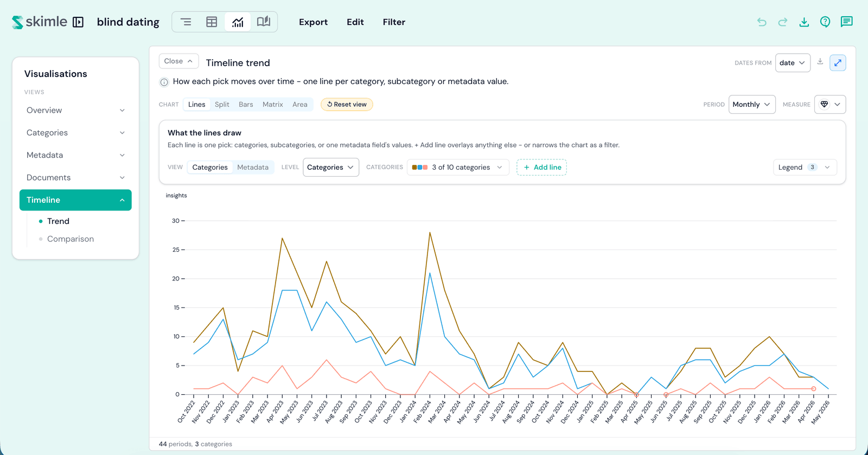Collapse the panel with Close button
Screen dimensions: 868x455
[178, 61]
